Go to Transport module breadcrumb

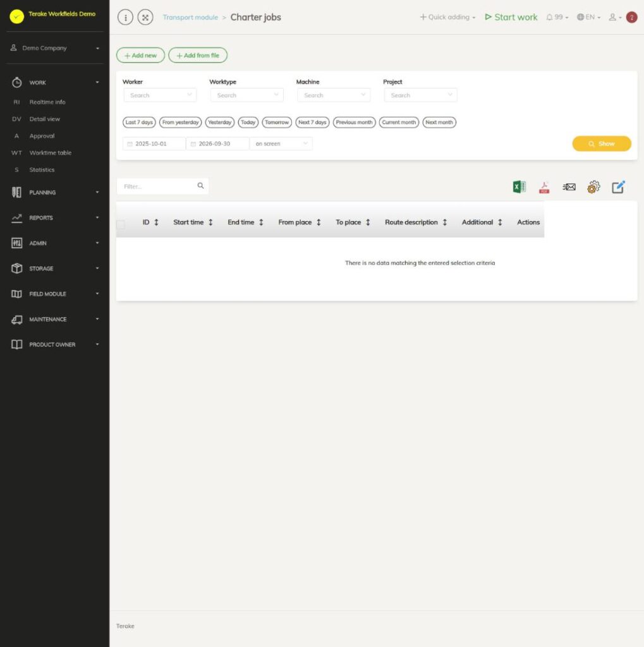pyautogui.click(x=190, y=17)
